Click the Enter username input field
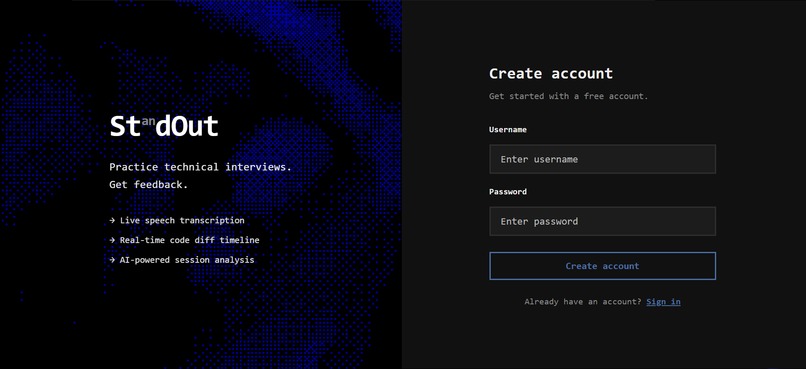The image size is (806, 369). 602,159
